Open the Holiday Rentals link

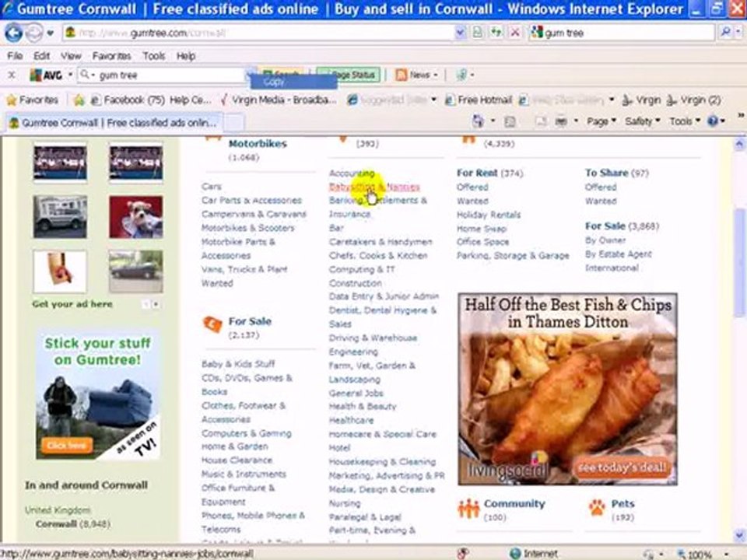[489, 215]
